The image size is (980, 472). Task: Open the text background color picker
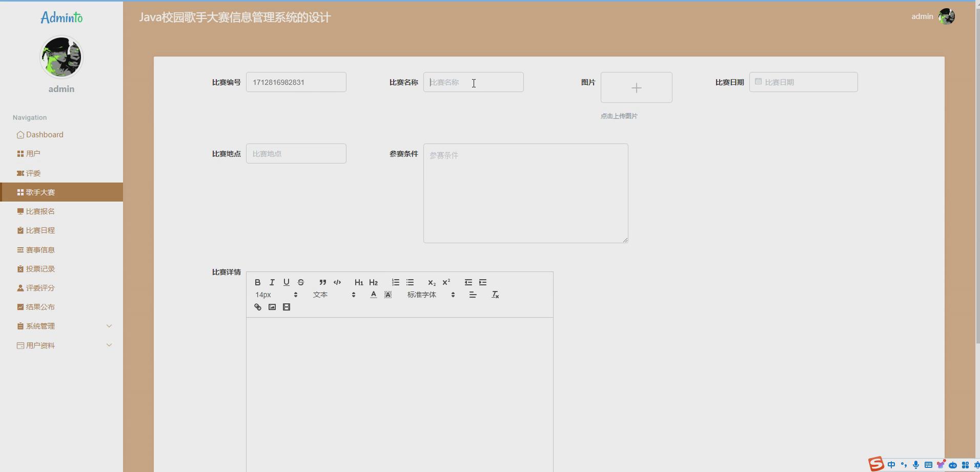pyautogui.click(x=388, y=294)
